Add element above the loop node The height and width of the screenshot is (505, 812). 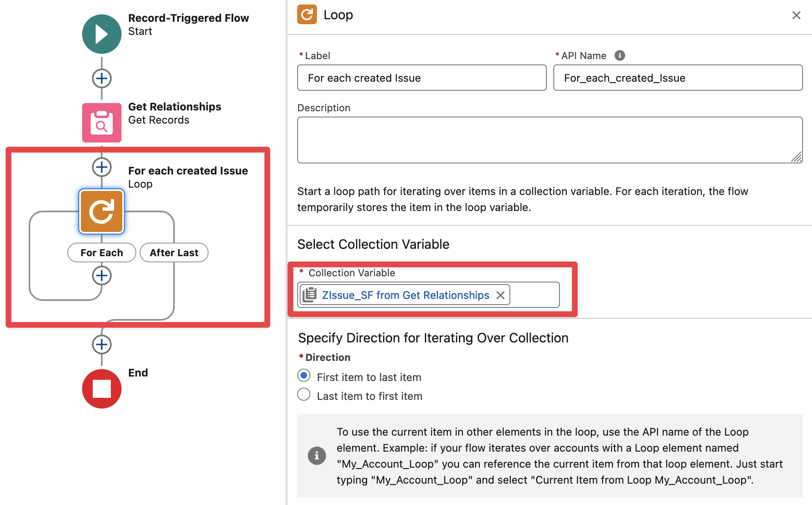pyautogui.click(x=101, y=167)
